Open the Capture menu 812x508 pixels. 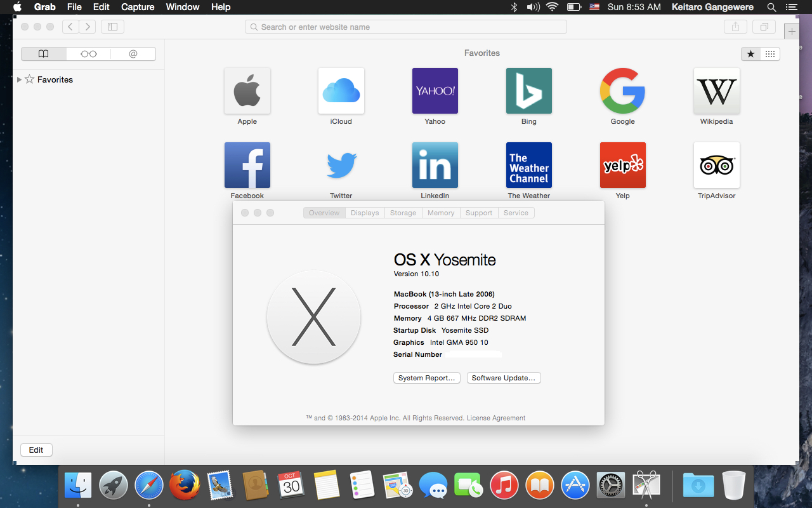point(138,7)
